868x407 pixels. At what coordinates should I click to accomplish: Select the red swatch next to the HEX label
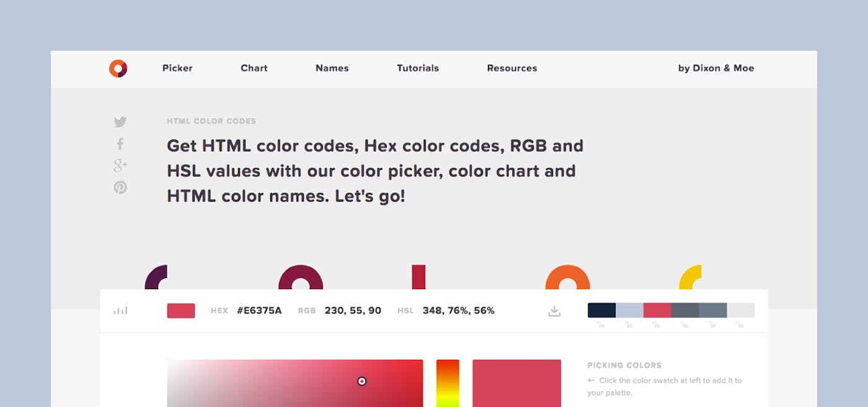[x=182, y=310]
